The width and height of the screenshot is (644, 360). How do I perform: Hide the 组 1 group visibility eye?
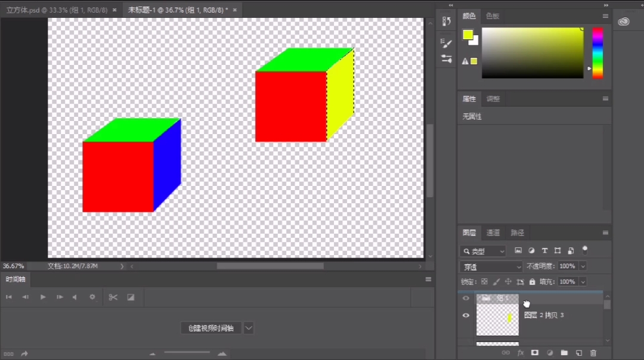(466, 298)
